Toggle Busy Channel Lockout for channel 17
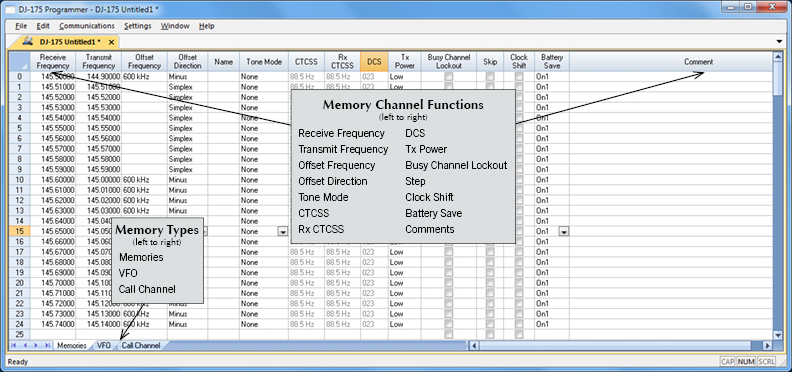 click(x=449, y=252)
